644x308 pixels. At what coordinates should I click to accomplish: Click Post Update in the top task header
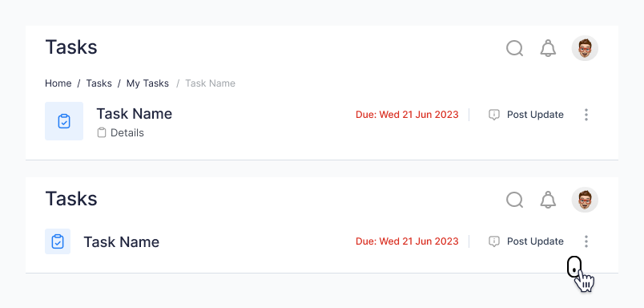535,115
